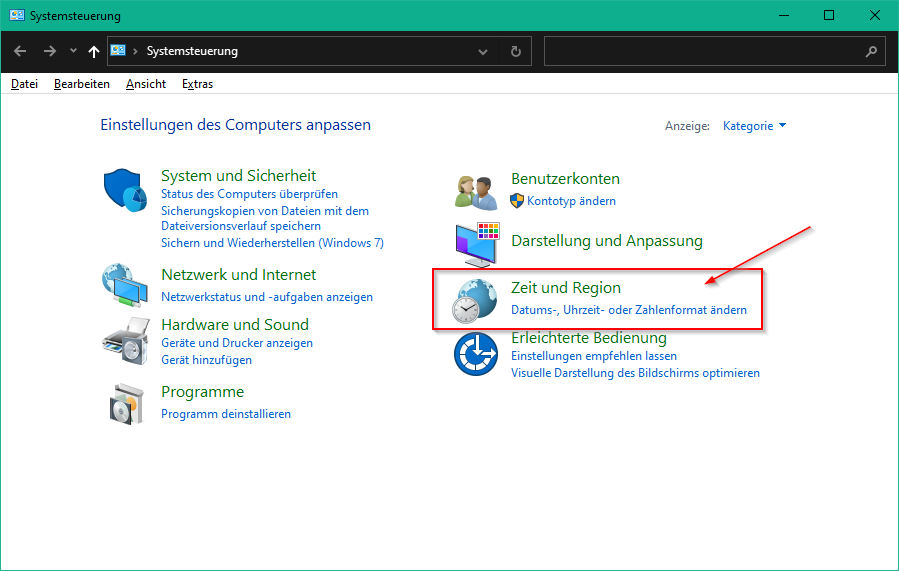Click the control panel icon in address bar
899x571 pixels.
[x=118, y=50]
